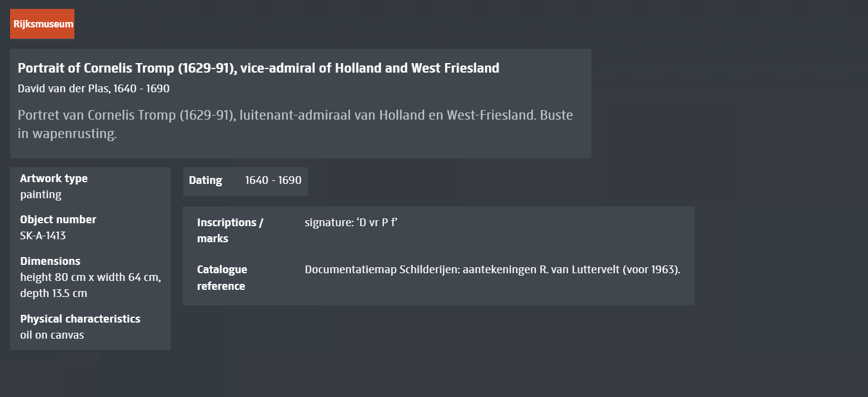Open the Documentatiemap Schilderijen catalogue reference
This screenshot has width=868, height=397.
point(492,270)
